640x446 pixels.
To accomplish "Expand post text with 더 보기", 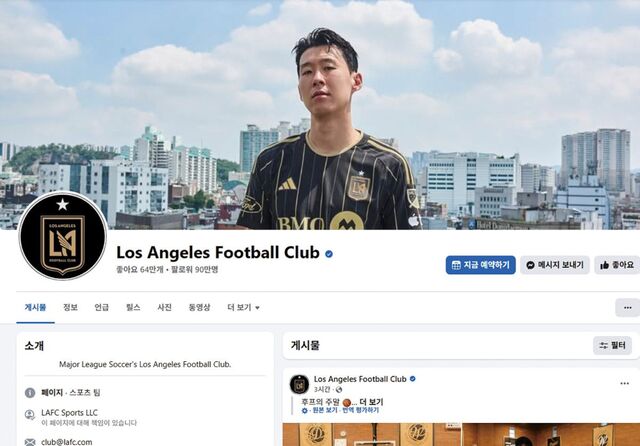I will (x=371, y=402).
